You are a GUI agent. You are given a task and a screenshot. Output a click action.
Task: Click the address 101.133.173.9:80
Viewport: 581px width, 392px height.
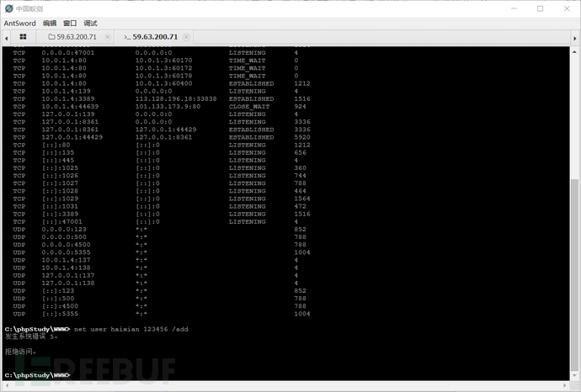(x=168, y=107)
